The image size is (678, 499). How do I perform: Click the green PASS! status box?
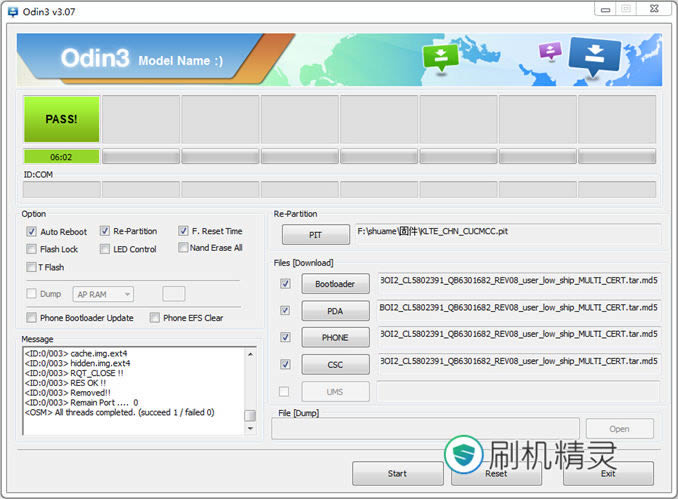click(x=61, y=119)
